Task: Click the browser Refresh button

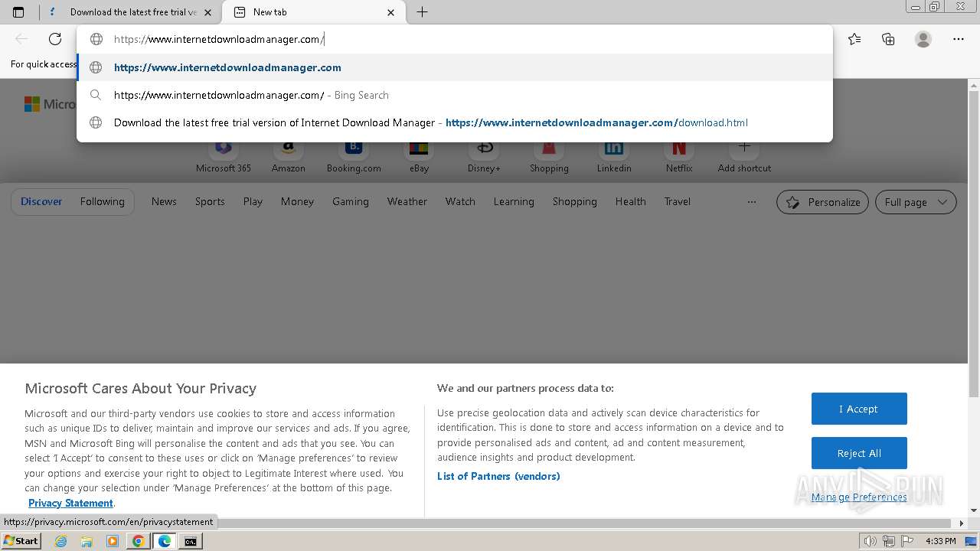Action: click(55, 39)
